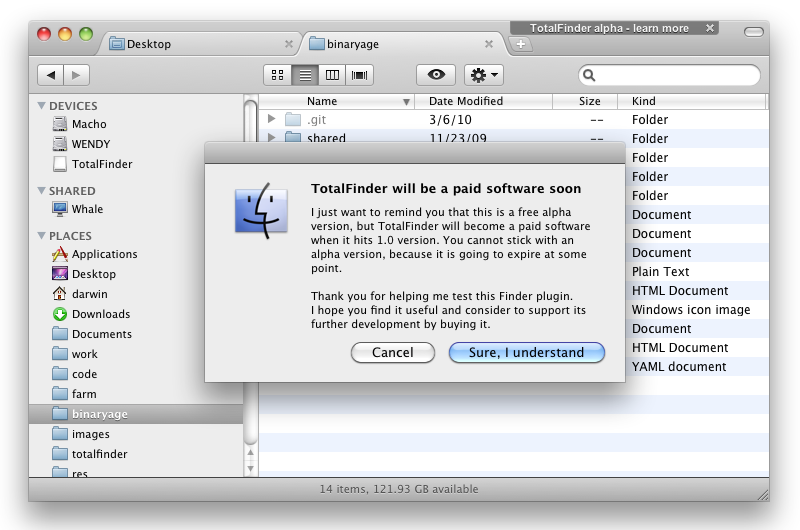This screenshot has height=530, width=800.
Task: Click the Cancel button in dialog
Action: coord(392,352)
